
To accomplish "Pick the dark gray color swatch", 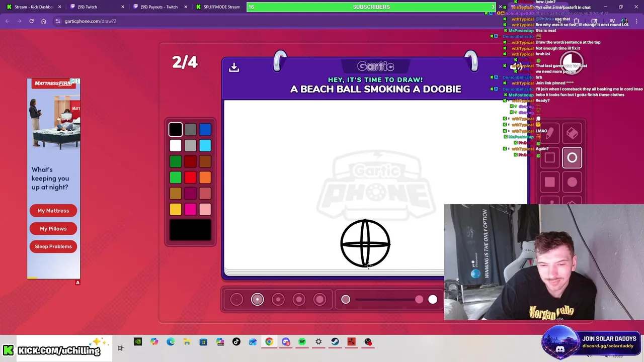I will pyautogui.click(x=190, y=130).
